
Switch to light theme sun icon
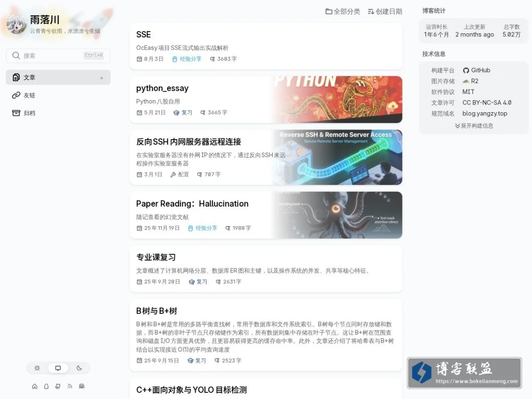click(x=37, y=368)
